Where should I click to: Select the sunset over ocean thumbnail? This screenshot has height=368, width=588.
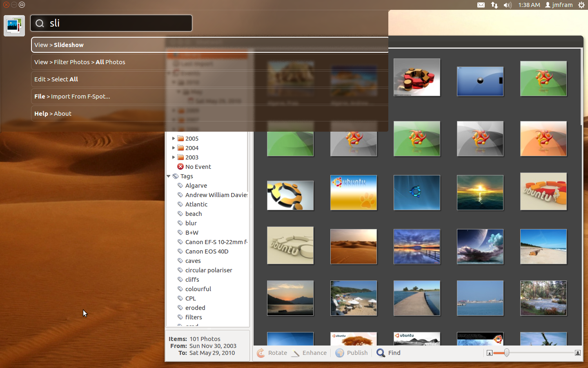click(x=480, y=193)
